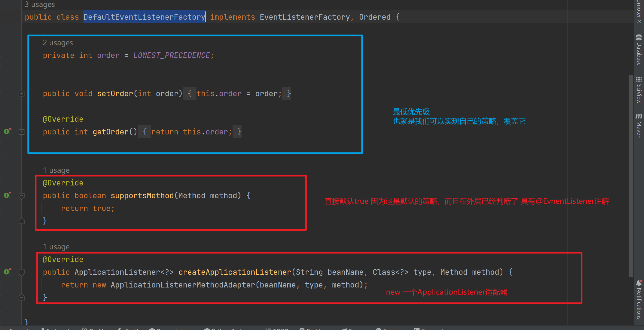This screenshot has height=330, width=644.
Task: Collapse the supportsMethod method at its declaration
Action: pyautogui.click(x=22, y=196)
